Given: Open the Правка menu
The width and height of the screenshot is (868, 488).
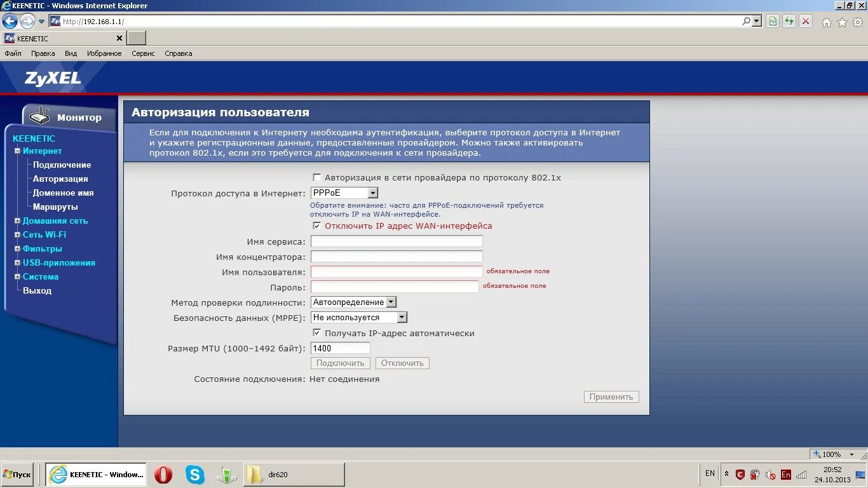Looking at the screenshot, I should [43, 53].
